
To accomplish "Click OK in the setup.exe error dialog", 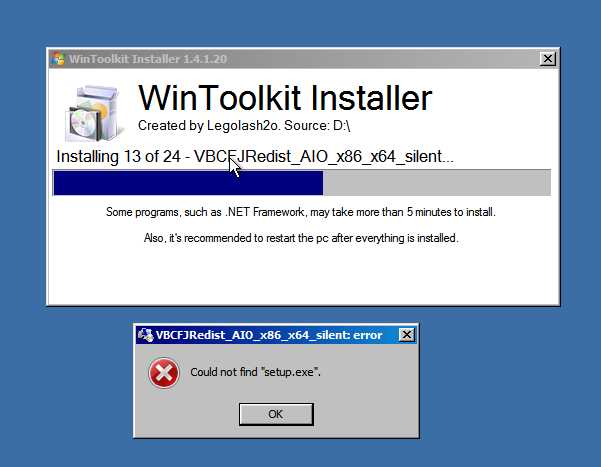I will click(x=276, y=414).
